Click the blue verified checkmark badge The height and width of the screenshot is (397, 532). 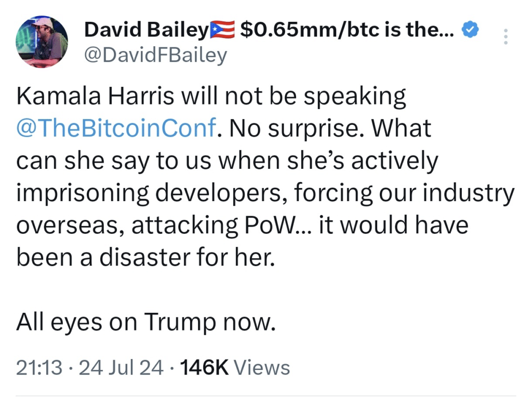[x=470, y=31]
